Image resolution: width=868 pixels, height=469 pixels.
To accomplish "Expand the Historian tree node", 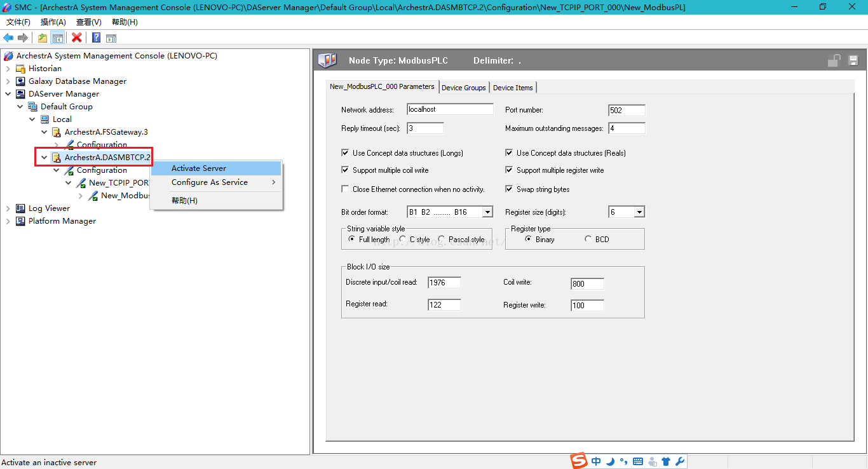I will [8, 69].
